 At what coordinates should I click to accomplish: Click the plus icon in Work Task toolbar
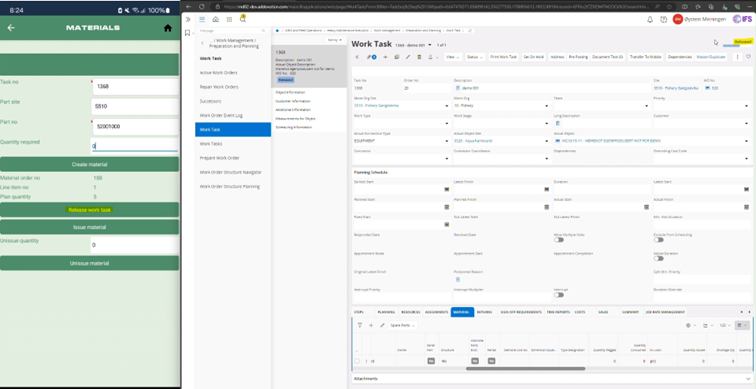pos(385,57)
